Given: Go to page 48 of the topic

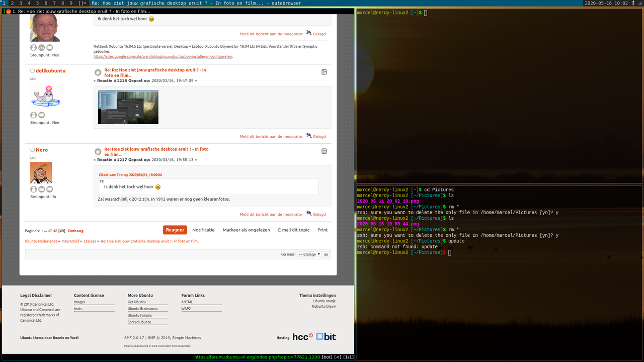Looking at the screenshot, I should pyautogui.click(x=55, y=231).
